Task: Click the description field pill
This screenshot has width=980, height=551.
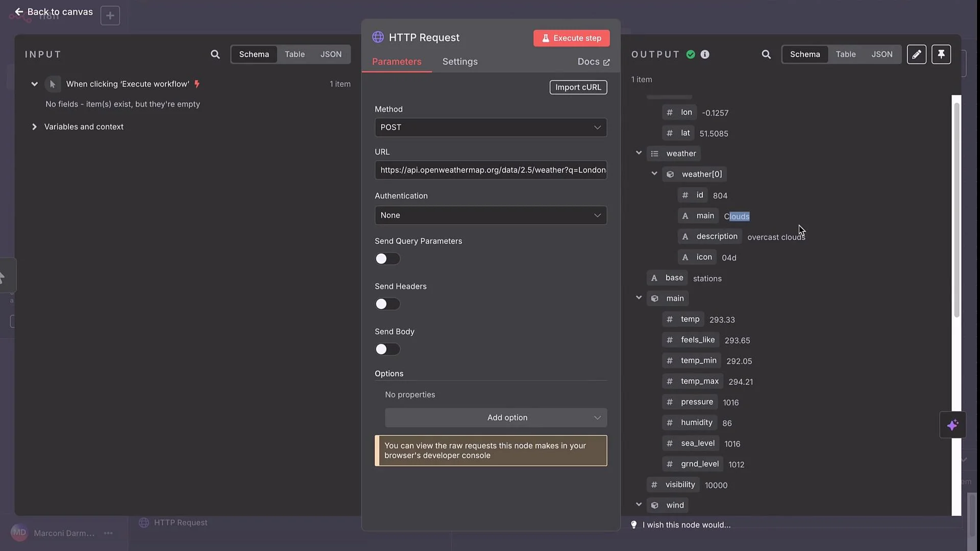Action: pos(710,236)
